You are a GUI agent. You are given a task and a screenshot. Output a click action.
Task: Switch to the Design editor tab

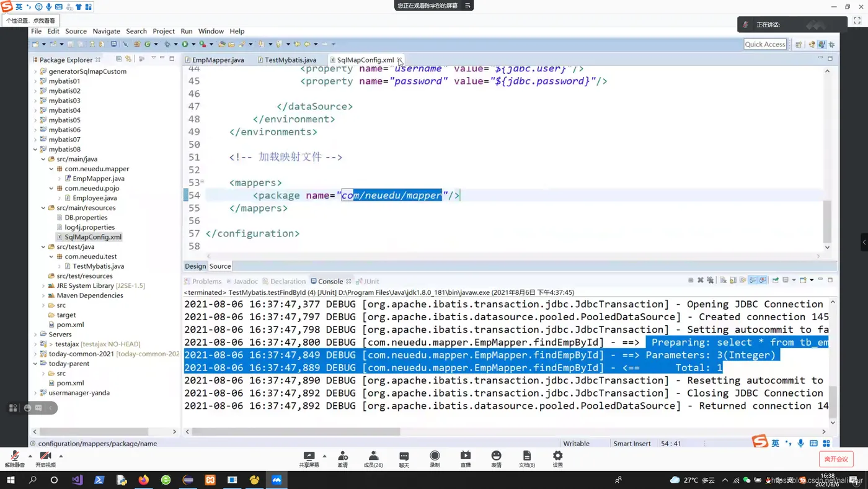pos(195,266)
